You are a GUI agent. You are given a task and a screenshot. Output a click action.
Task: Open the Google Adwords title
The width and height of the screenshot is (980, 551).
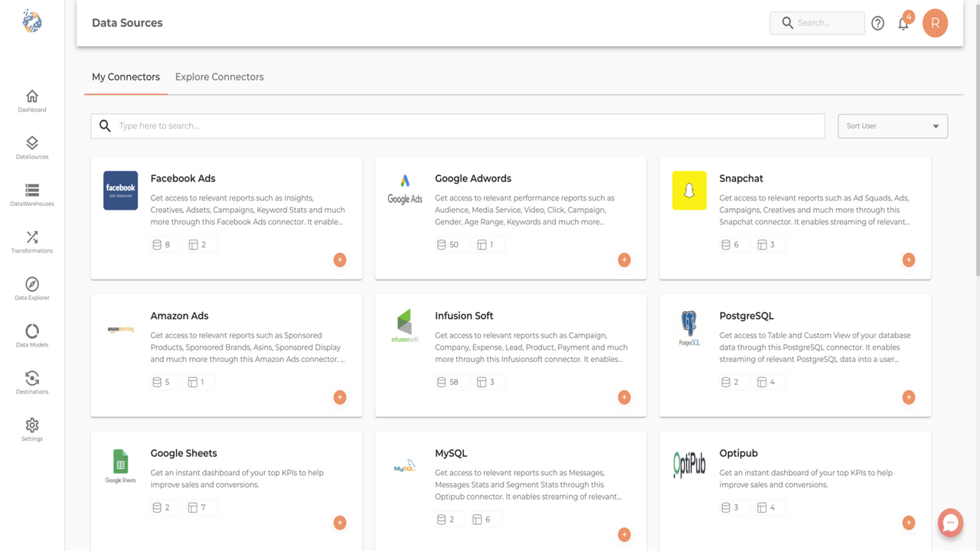point(473,178)
